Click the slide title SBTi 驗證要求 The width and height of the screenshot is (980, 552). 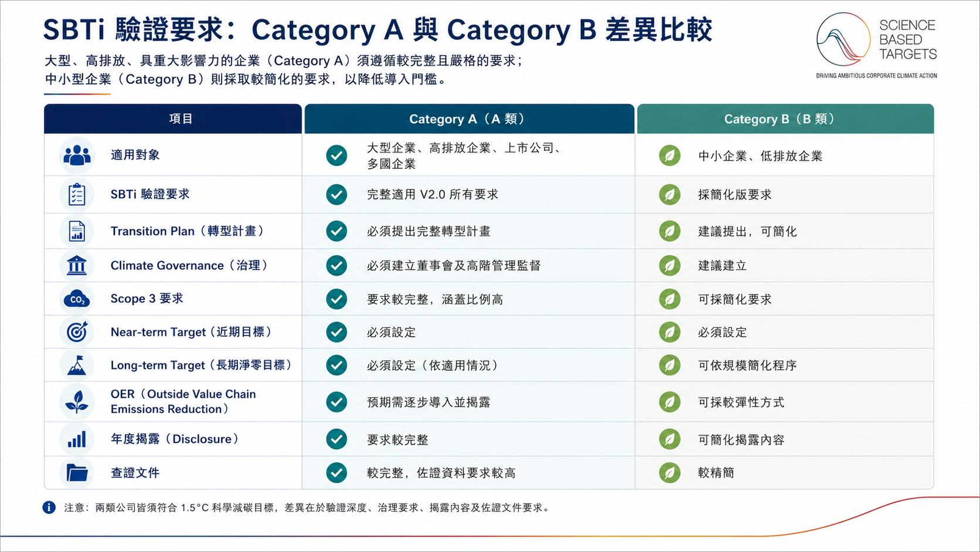coord(378,30)
